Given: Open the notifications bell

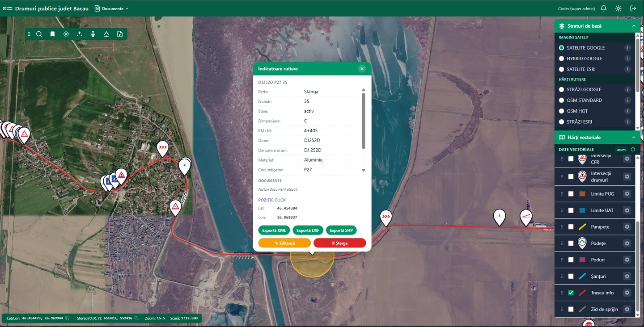Looking at the screenshot, I should (x=604, y=8).
